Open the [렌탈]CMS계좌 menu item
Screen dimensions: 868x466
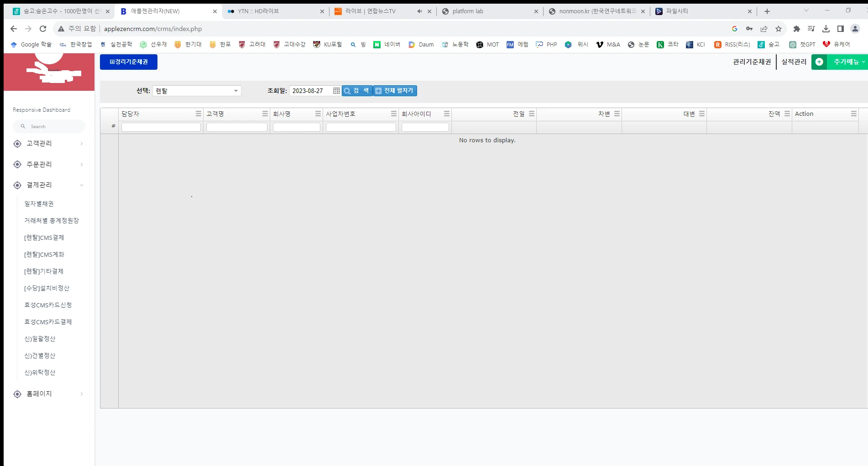(x=44, y=254)
